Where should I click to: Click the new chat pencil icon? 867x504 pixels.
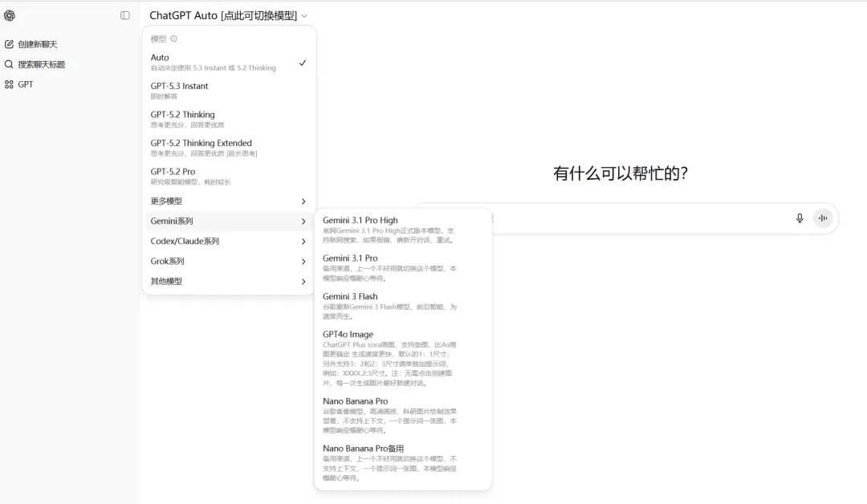point(9,44)
